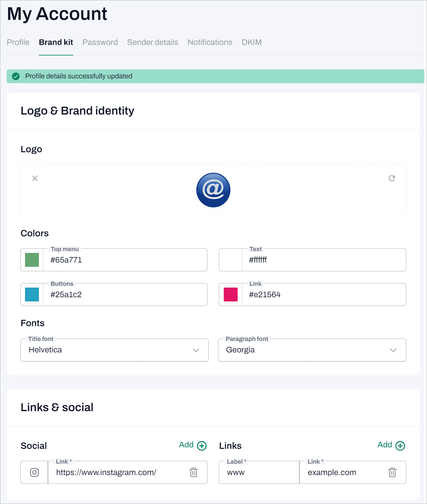Open the Notifications tab

click(x=210, y=42)
